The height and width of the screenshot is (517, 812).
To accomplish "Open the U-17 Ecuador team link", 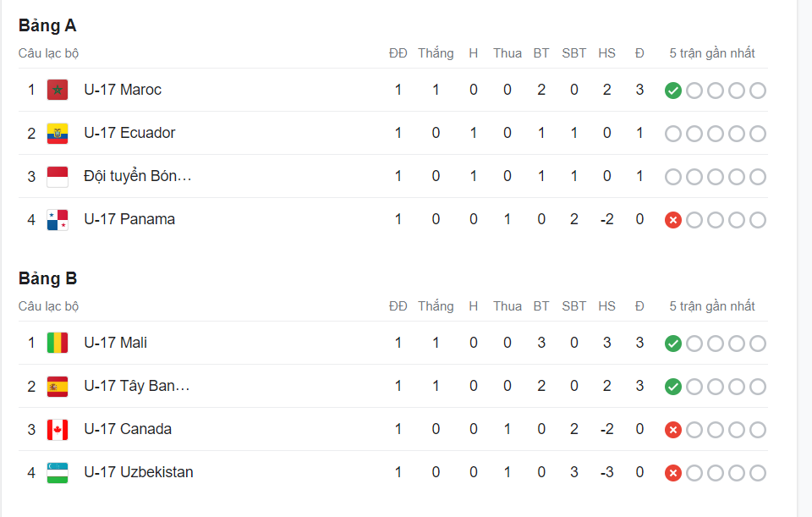I will [129, 133].
